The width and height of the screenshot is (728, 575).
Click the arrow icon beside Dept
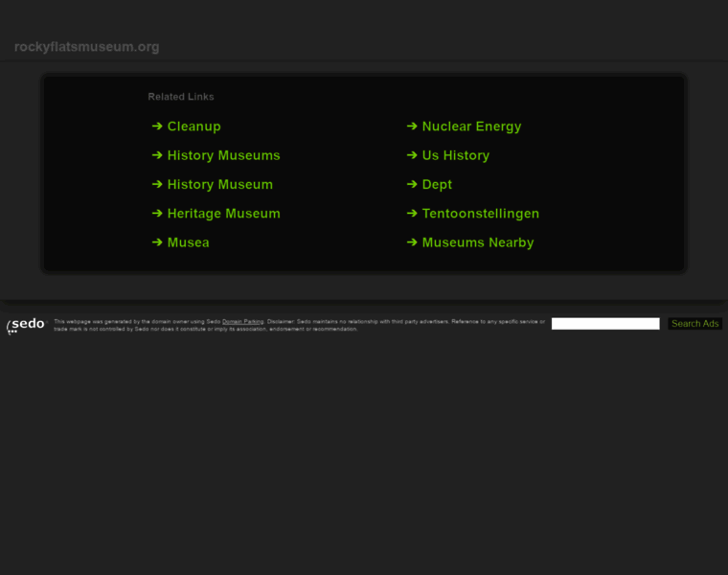coord(412,184)
